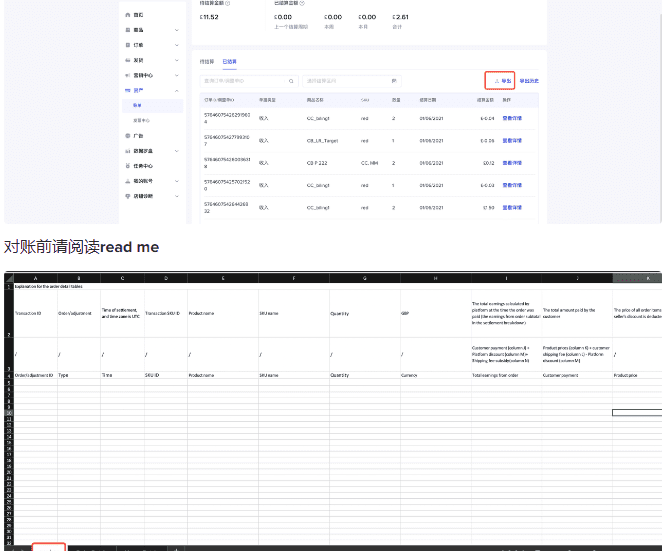Collapse the 资产 finance menu chevron
This screenshot has height=551, width=665.
tap(177, 90)
